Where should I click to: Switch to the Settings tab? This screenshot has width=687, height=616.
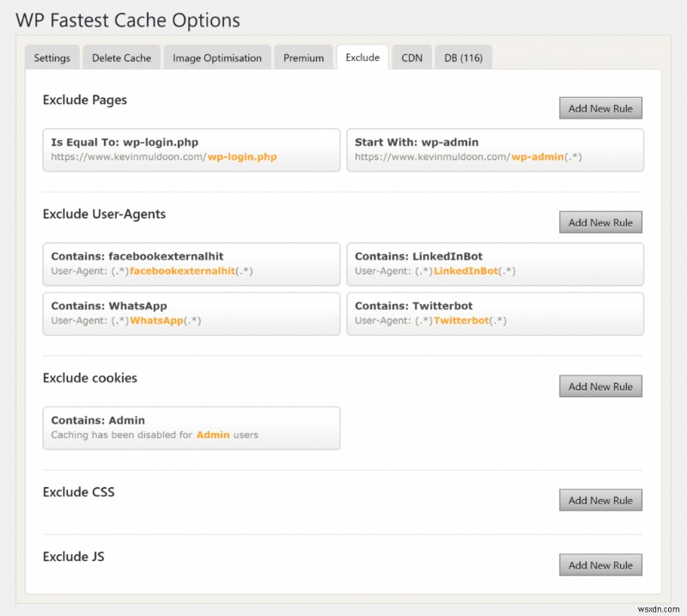[52, 58]
